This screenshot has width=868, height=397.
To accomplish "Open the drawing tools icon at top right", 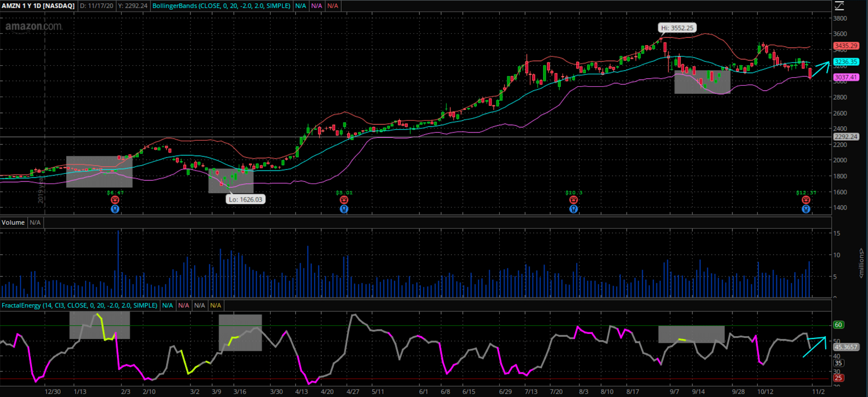I will pos(839,5).
